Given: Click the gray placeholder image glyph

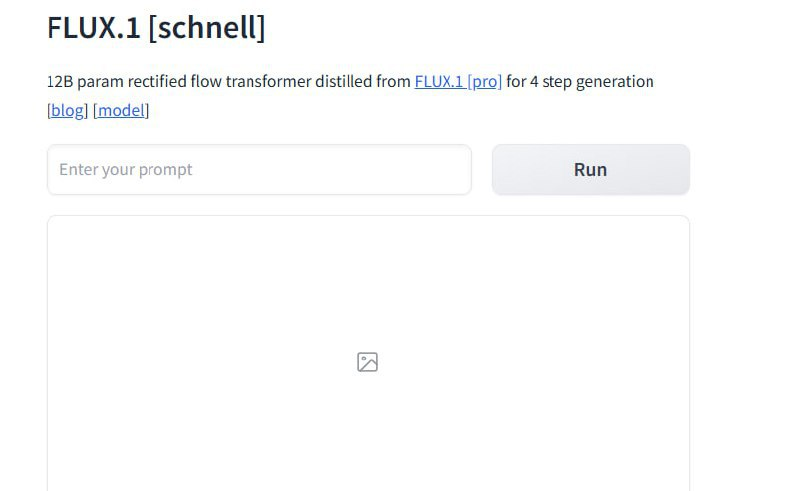Looking at the screenshot, I should point(367,362).
